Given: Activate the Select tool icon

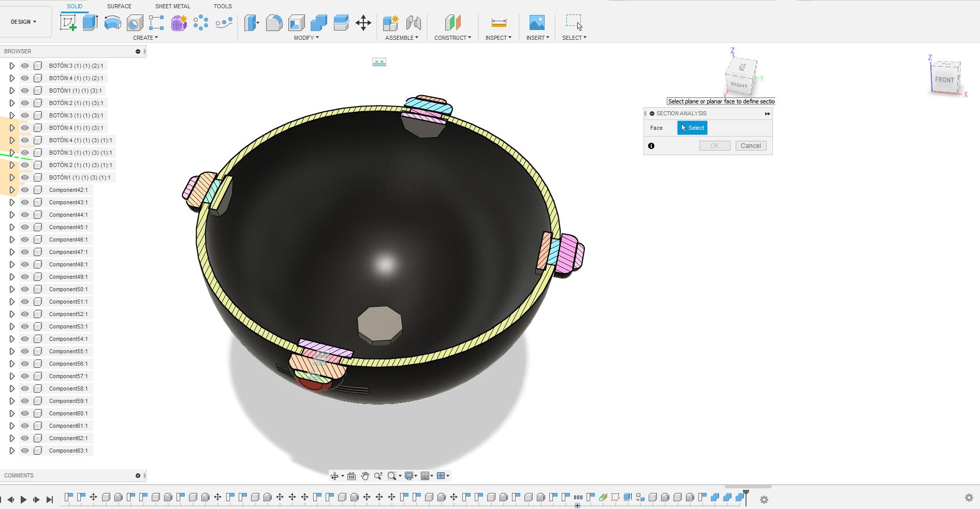Looking at the screenshot, I should (574, 23).
